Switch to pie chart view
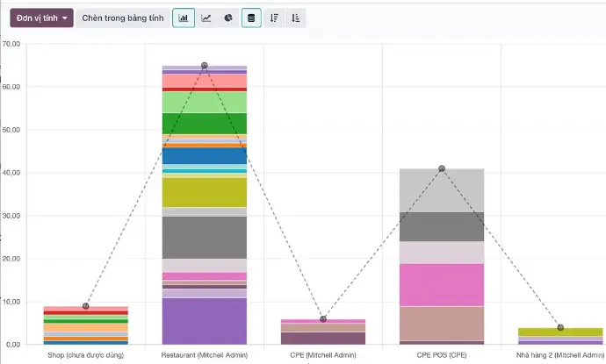The width and height of the screenshot is (606, 364). pos(227,18)
